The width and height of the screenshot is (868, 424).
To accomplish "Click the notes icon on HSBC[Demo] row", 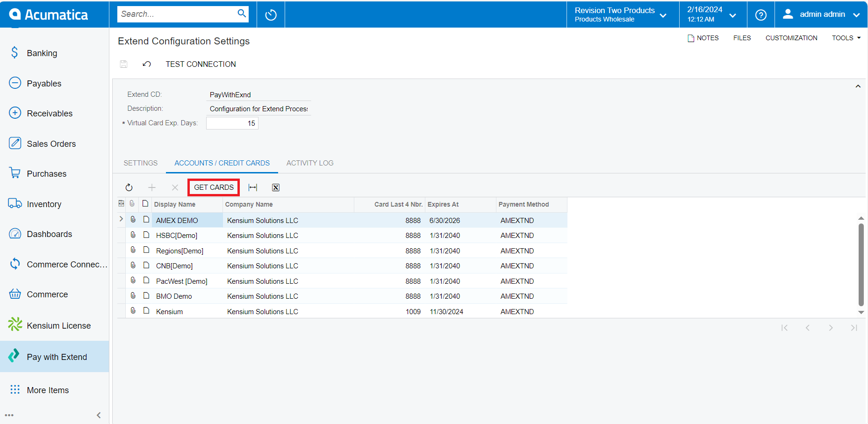I will coord(146,235).
